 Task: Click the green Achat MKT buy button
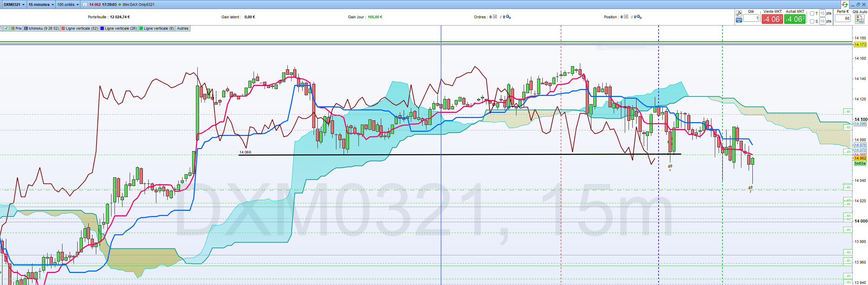pos(795,19)
